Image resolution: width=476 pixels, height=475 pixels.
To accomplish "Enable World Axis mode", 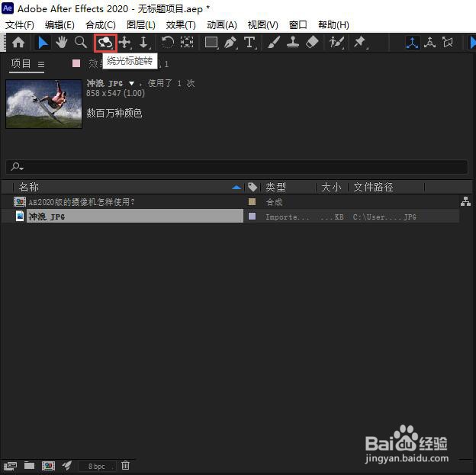I will pos(429,43).
